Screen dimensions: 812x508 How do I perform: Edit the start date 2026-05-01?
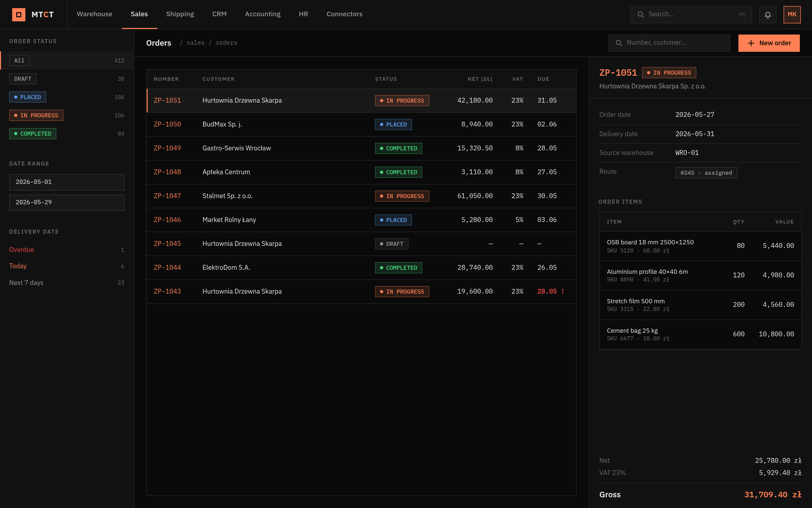67,182
